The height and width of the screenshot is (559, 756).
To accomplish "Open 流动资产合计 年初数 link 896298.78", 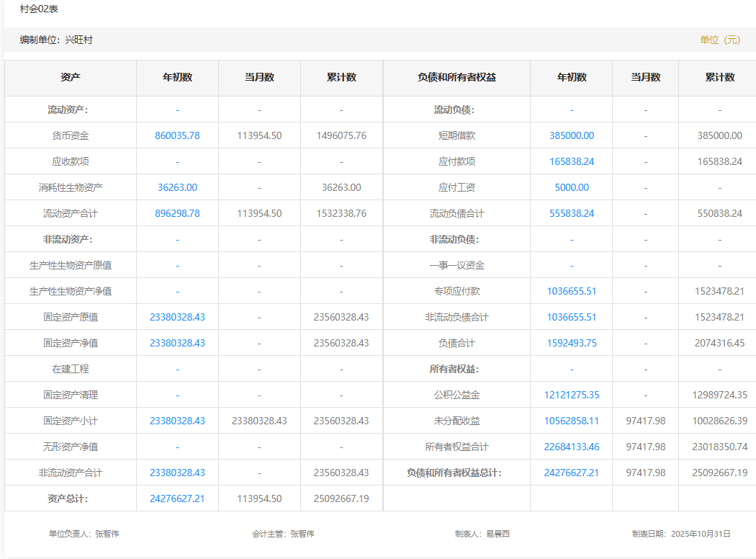I will [x=177, y=213].
